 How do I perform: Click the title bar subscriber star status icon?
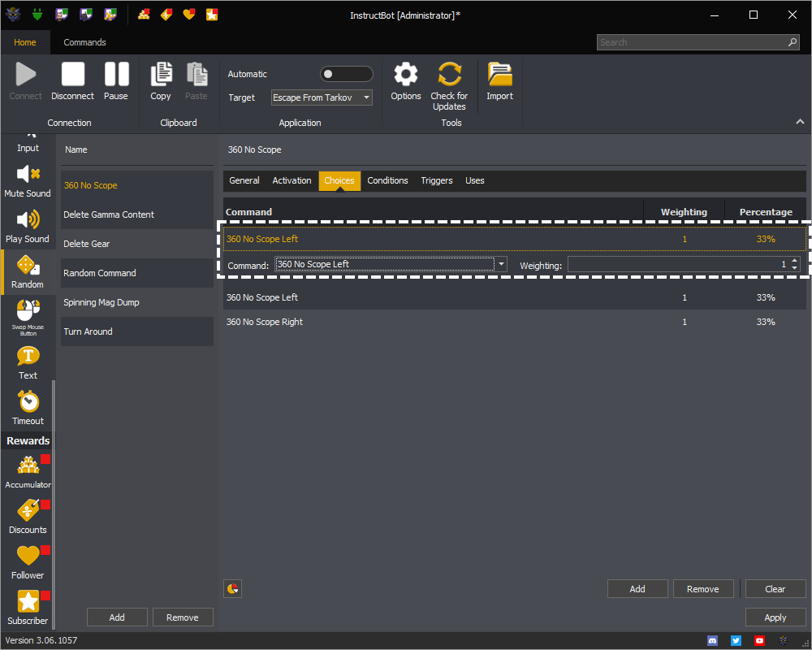tap(212, 14)
